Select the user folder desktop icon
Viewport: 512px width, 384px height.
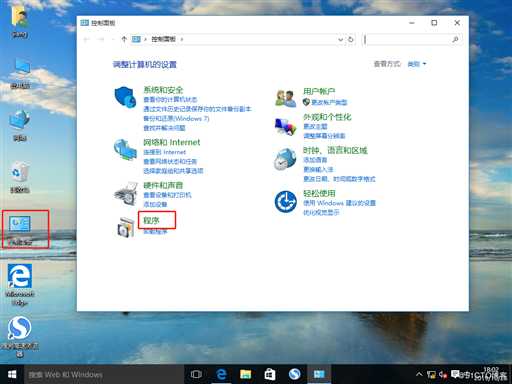pyautogui.click(x=20, y=21)
